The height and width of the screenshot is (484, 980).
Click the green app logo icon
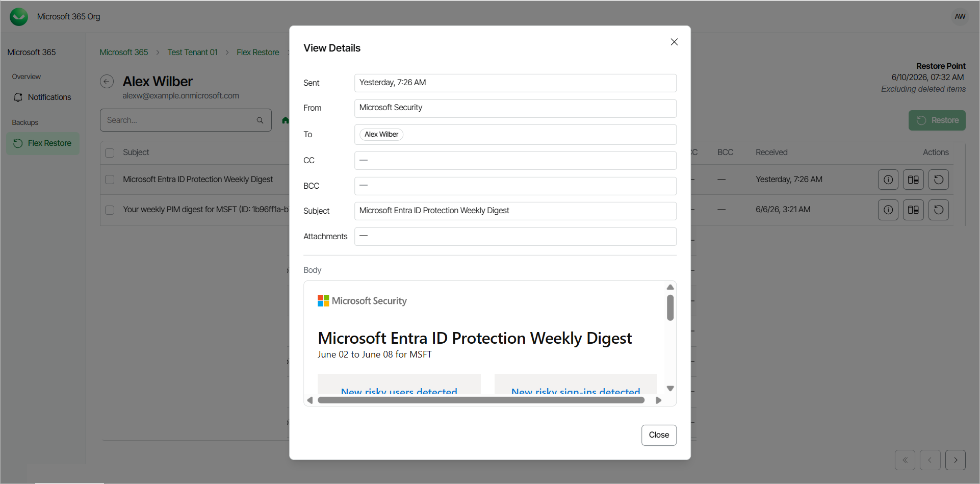19,17
